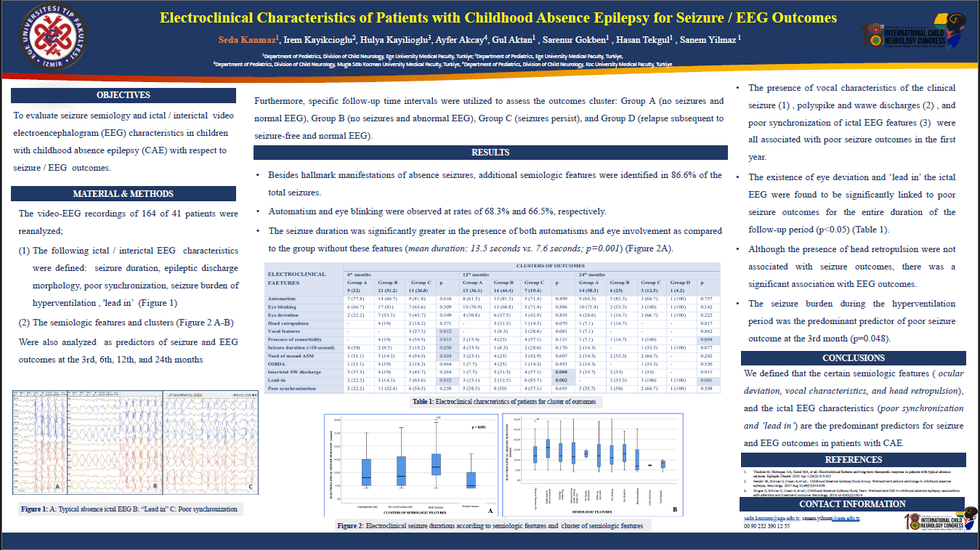Click the bullet about mean duration 13.5 seconds
980x550 pixels.
tap(495, 240)
